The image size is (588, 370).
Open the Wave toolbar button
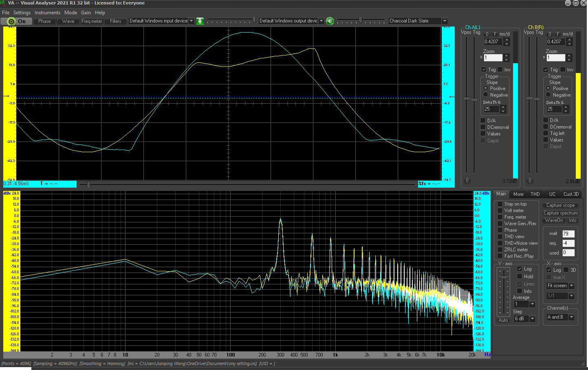pos(68,21)
